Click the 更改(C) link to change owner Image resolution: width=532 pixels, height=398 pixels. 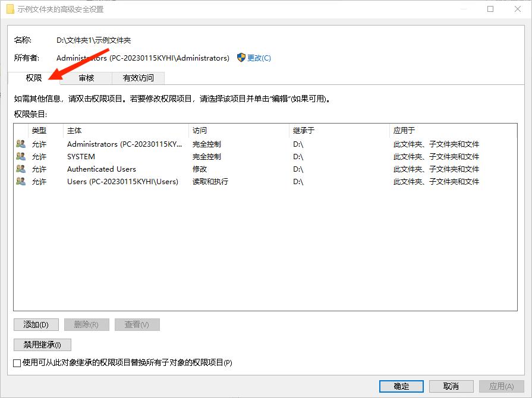coord(259,58)
